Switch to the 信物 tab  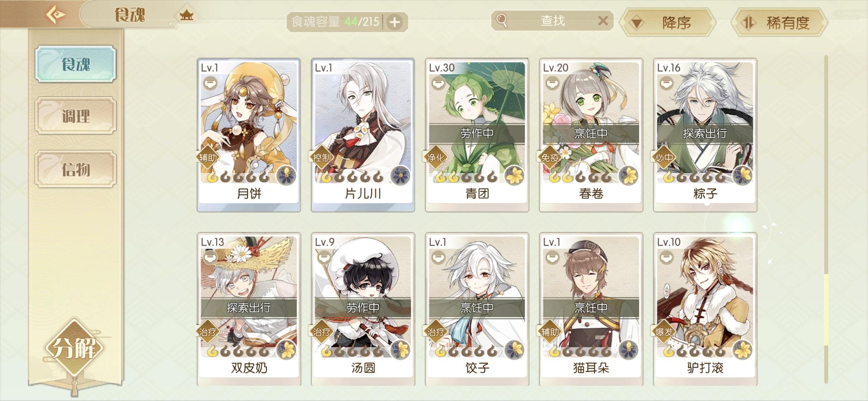click(x=76, y=169)
